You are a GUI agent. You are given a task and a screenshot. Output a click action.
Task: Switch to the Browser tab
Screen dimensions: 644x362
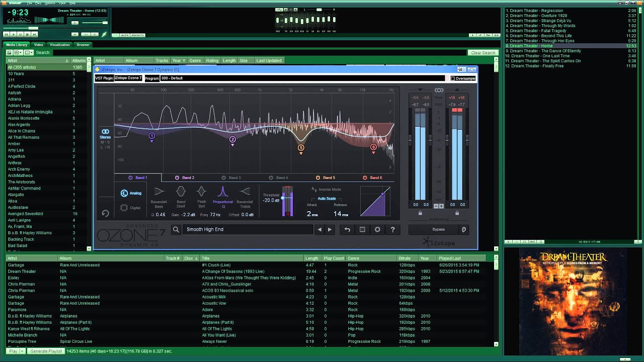point(83,45)
